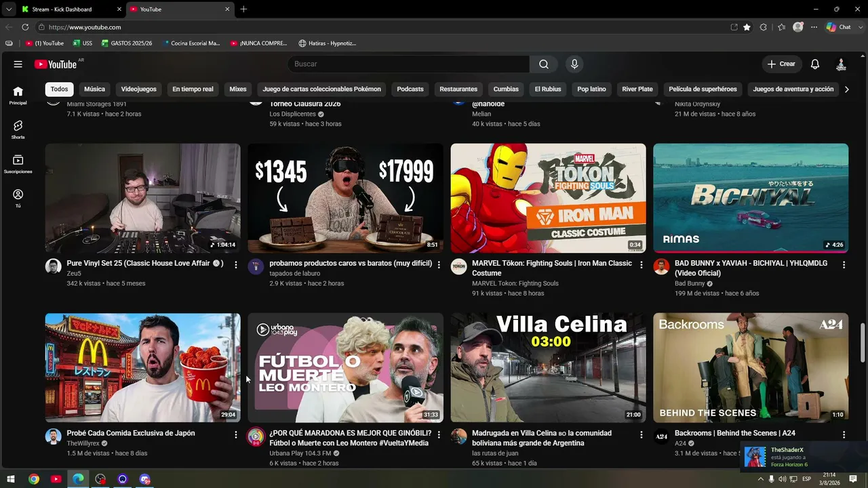Open the account avatar menu in YouTube

(841, 64)
